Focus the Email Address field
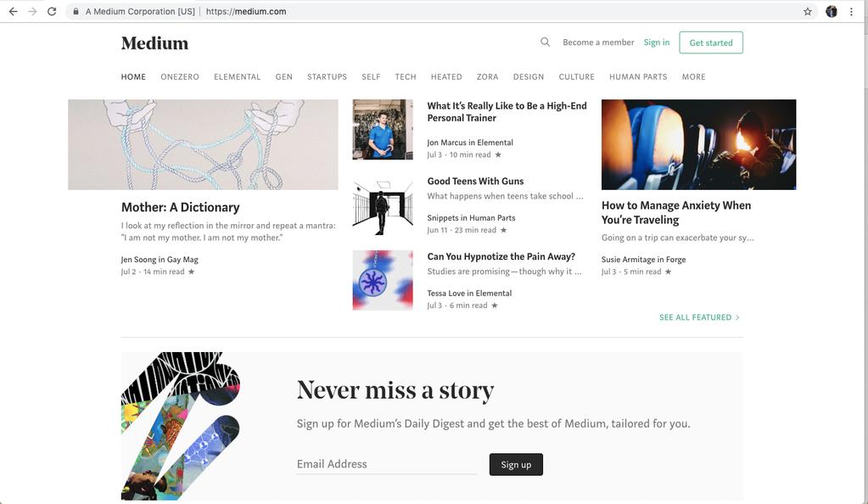868x504 pixels. [386, 464]
